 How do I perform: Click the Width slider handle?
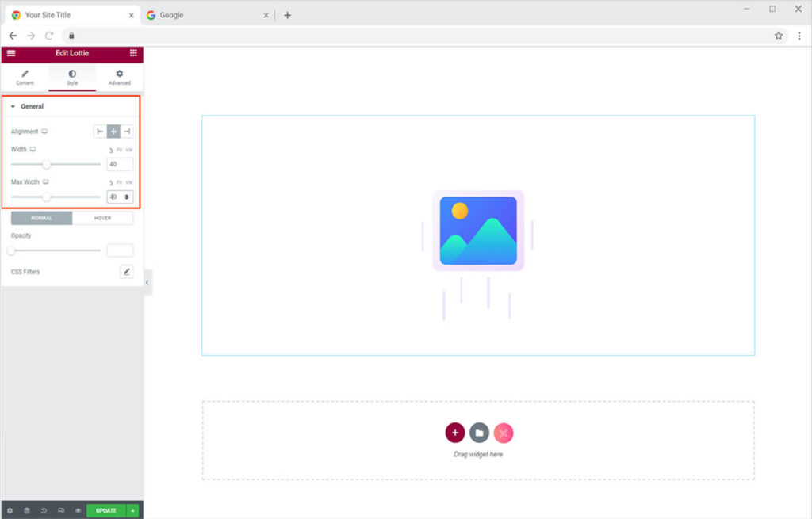tap(47, 165)
